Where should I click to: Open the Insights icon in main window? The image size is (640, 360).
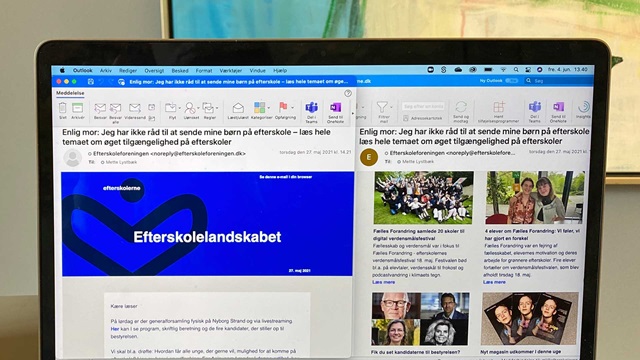coord(584,107)
